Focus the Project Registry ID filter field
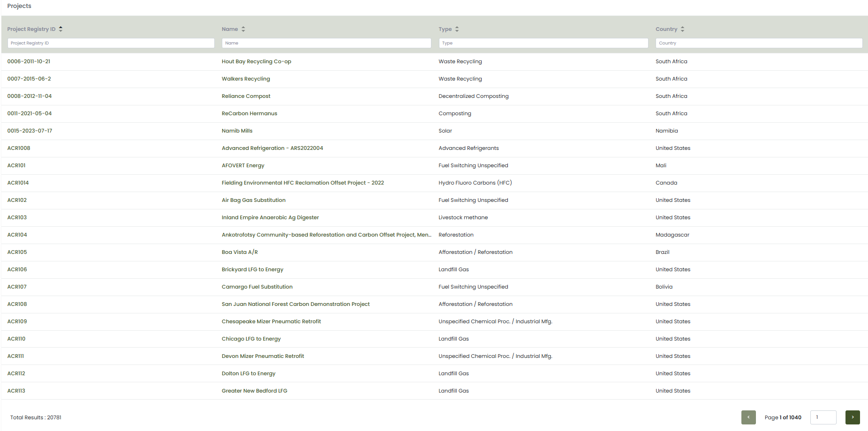Viewport: 868px width, 431px height. (x=111, y=43)
